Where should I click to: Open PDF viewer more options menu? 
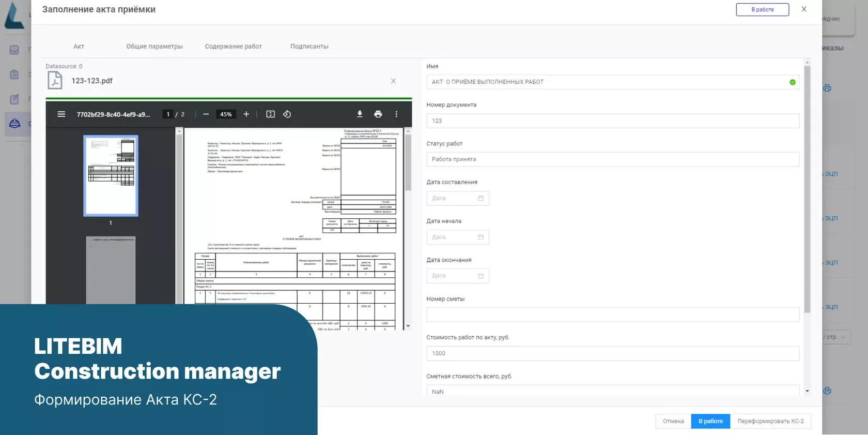(x=396, y=114)
